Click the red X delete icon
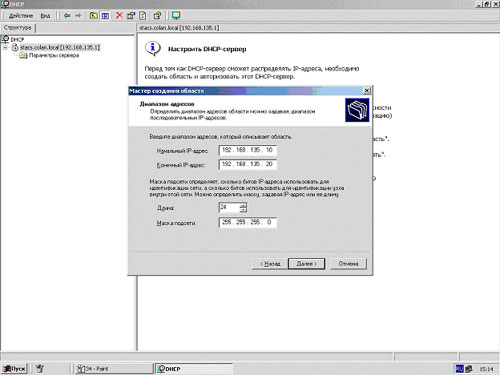The image size is (500, 375). pyautogui.click(x=119, y=15)
